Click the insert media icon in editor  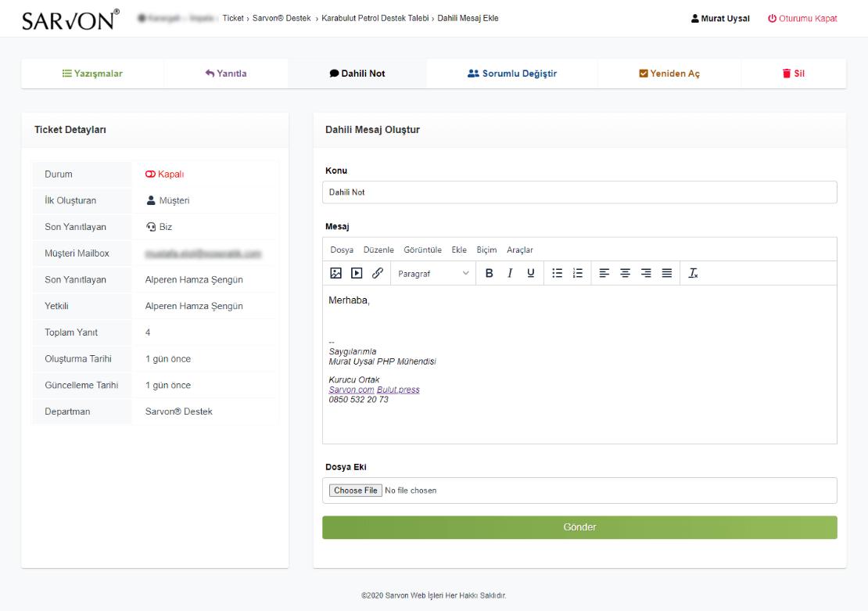[357, 273]
